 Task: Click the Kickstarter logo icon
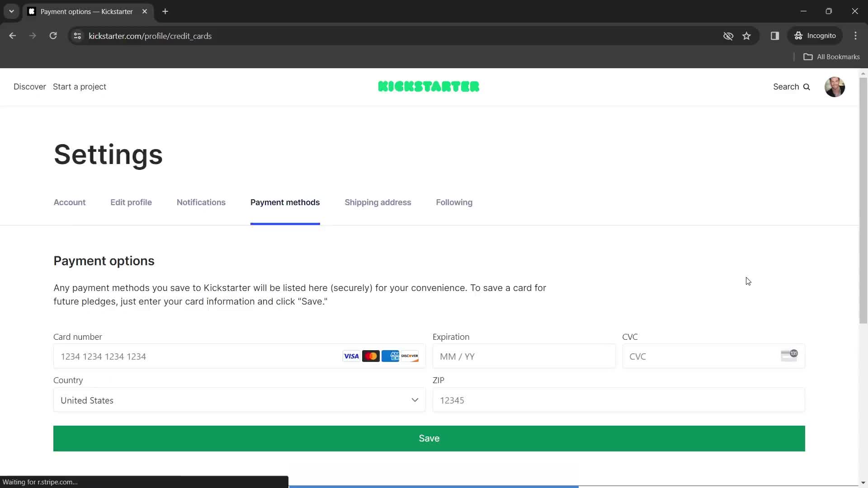[x=428, y=86]
